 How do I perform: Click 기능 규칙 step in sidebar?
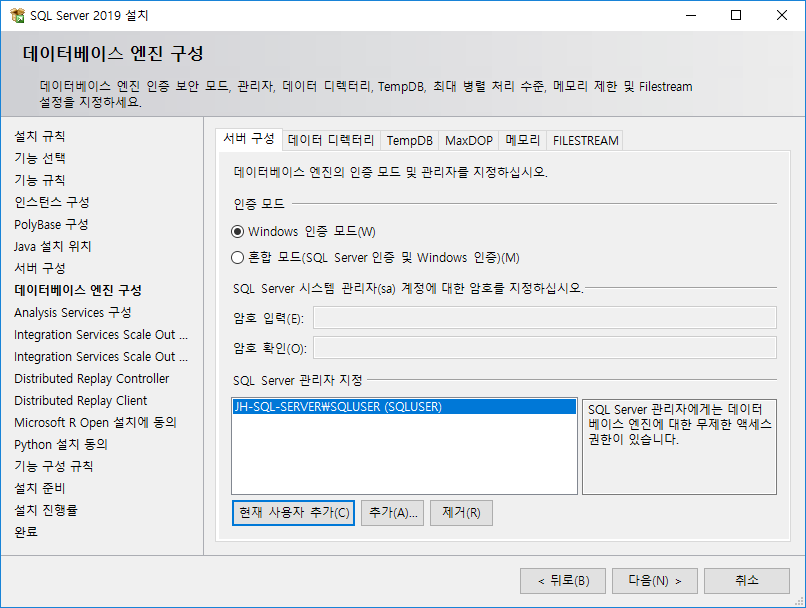40,180
